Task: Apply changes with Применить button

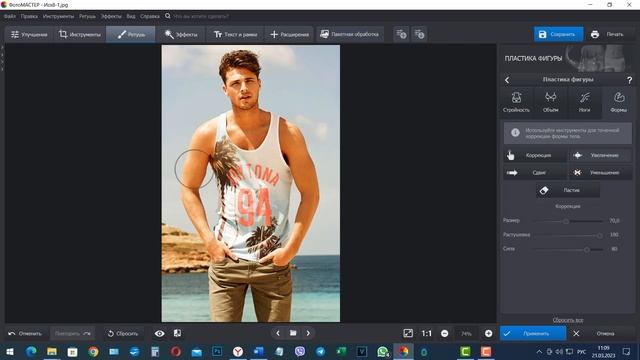Action: (533, 333)
